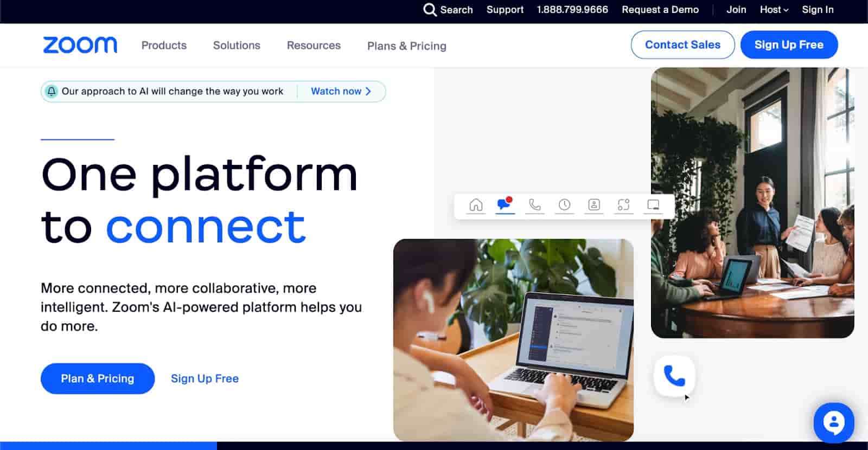Image resolution: width=868 pixels, height=450 pixels.
Task: Click the Contact Sales button
Action: pyautogui.click(x=682, y=45)
